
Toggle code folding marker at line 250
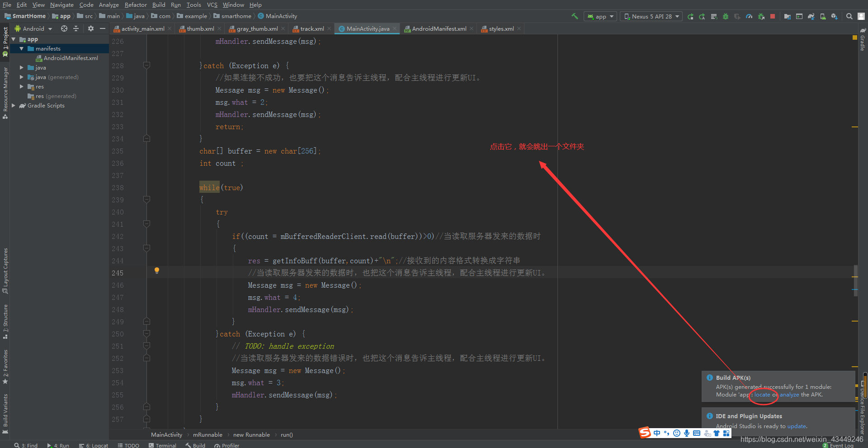click(146, 334)
